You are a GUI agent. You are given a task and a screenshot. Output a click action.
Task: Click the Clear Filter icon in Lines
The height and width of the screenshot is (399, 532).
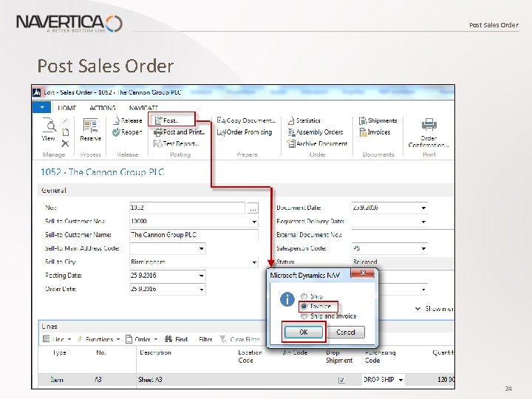point(223,339)
